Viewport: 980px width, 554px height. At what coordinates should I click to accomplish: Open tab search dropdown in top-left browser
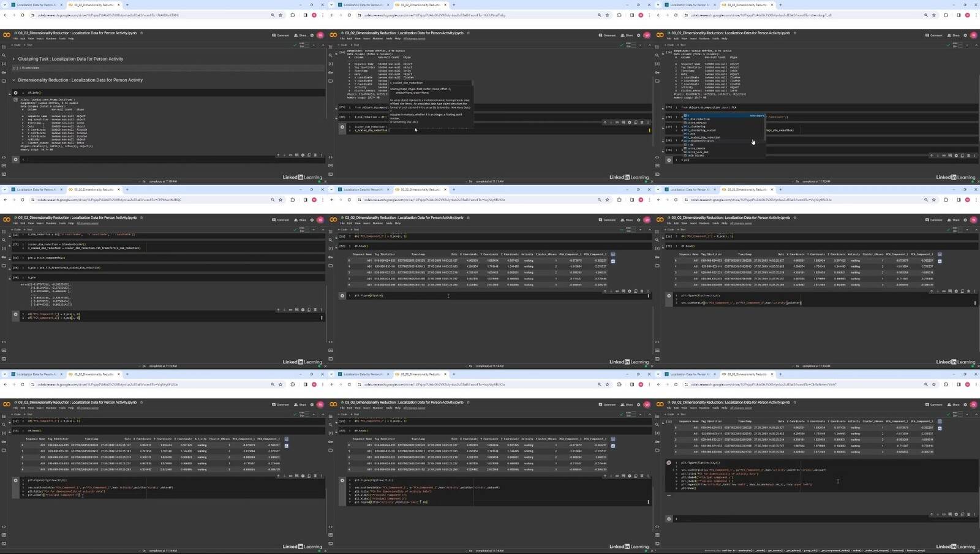[x=5, y=5]
